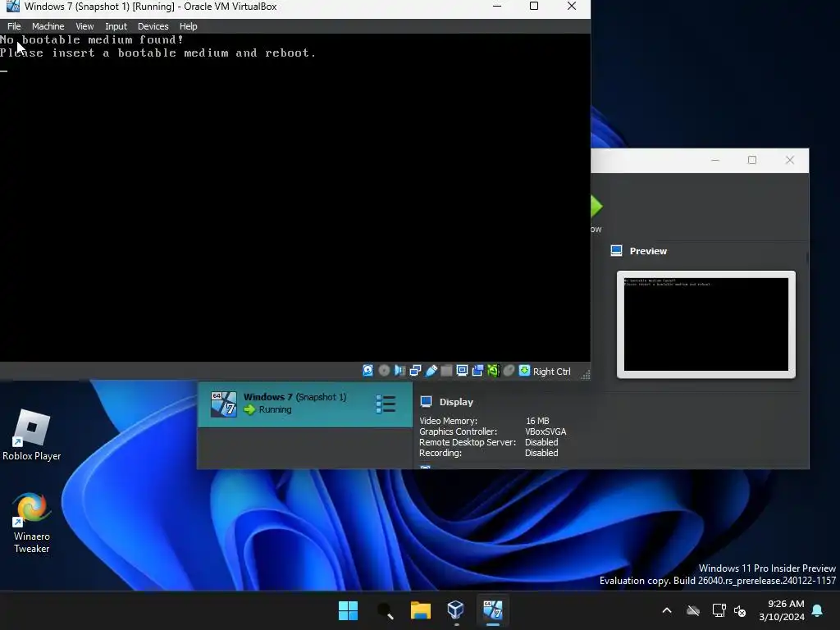Minimize the Windows 7 VM window
This screenshot has width=840, height=630.
pos(497,7)
